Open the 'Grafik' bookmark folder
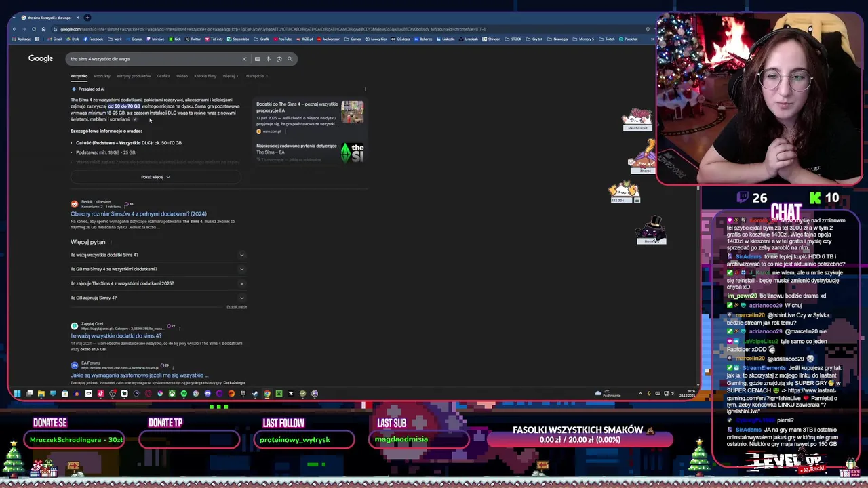868x488 pixels. pyautogui.click(x=262, y=39)
